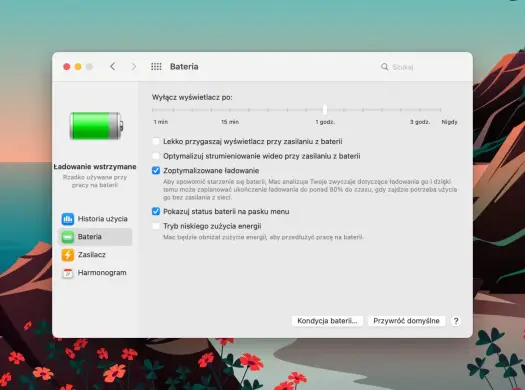
Task: Open help with the question mark button
Action: (x=455, y=321)
